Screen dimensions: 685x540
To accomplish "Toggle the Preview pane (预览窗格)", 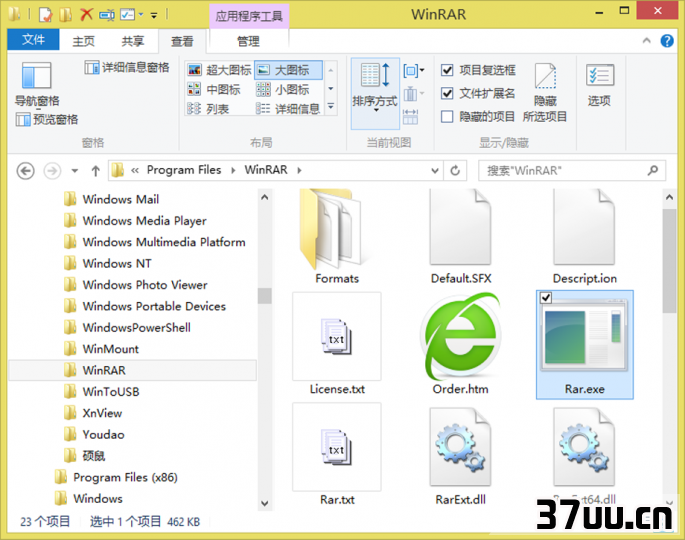I will (x=47, y=119).
